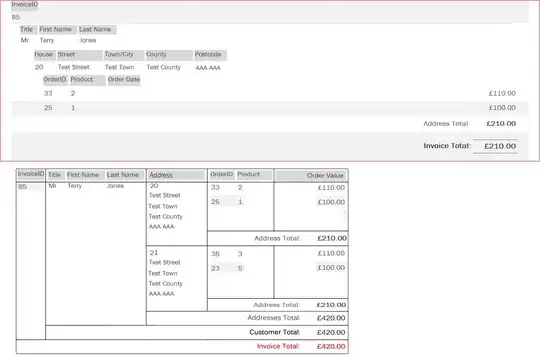Click the red Invoice Total £420.00 value
This screenshot has width=540, height=360.
point(331,347)
